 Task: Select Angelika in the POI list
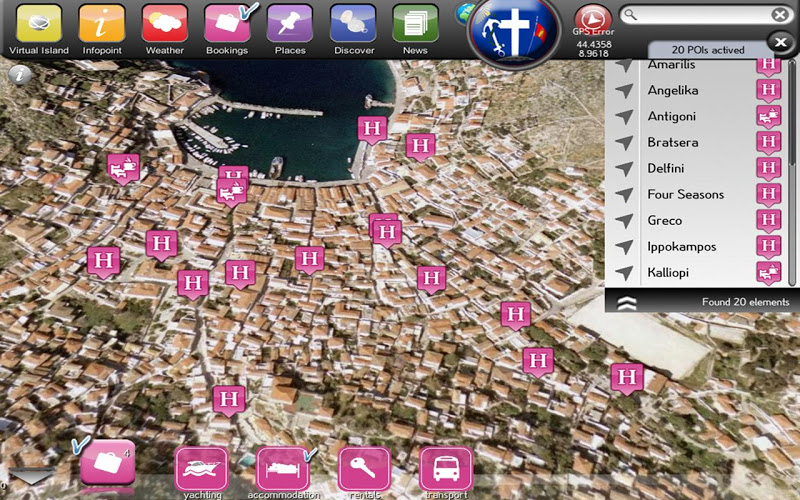pos(672,90)
